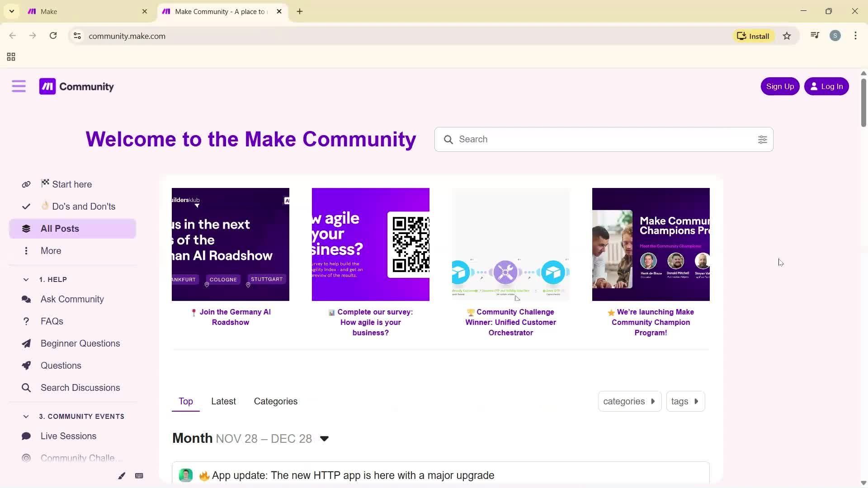Click the Search Discussions magnifier icon
Viewport: 868px width, 488px height.
pyautogui.click(x=26, y=388)
